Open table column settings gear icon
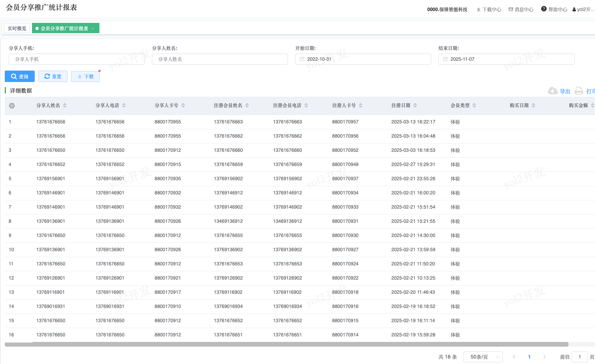595x364 pixels. click(x=12, y=106)
